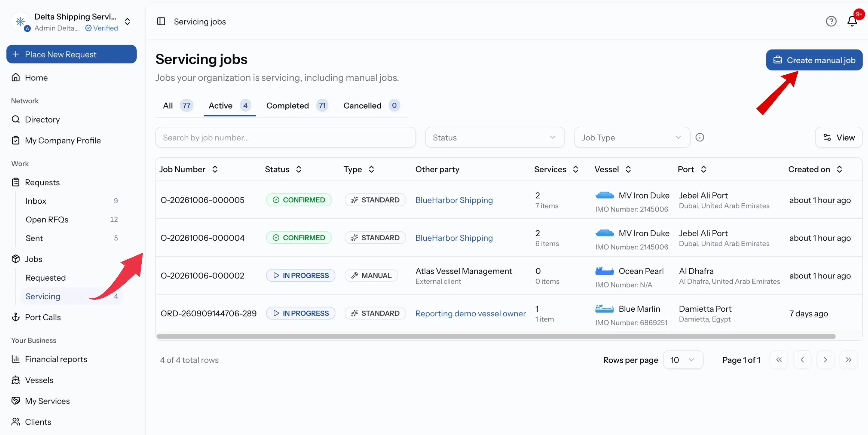
Task: Open the notifications bell
Action: (x=852, y=21)
